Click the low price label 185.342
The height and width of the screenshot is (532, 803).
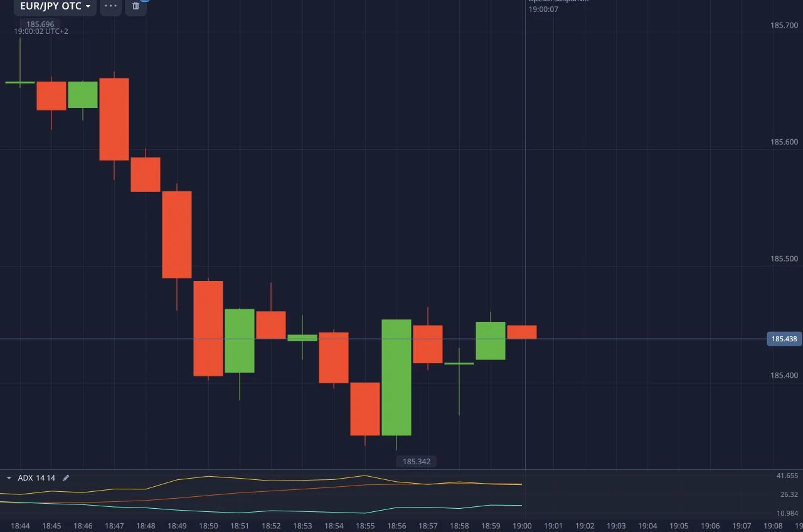coord(417,462)
